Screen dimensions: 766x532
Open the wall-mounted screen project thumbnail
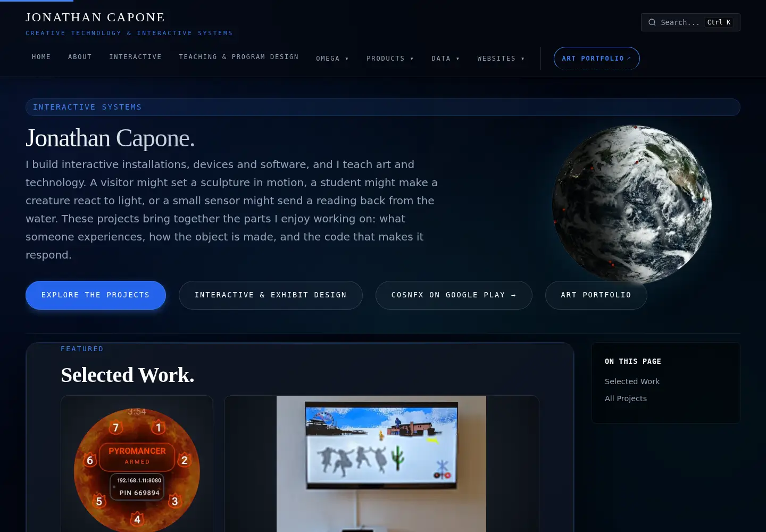(381, 464)
